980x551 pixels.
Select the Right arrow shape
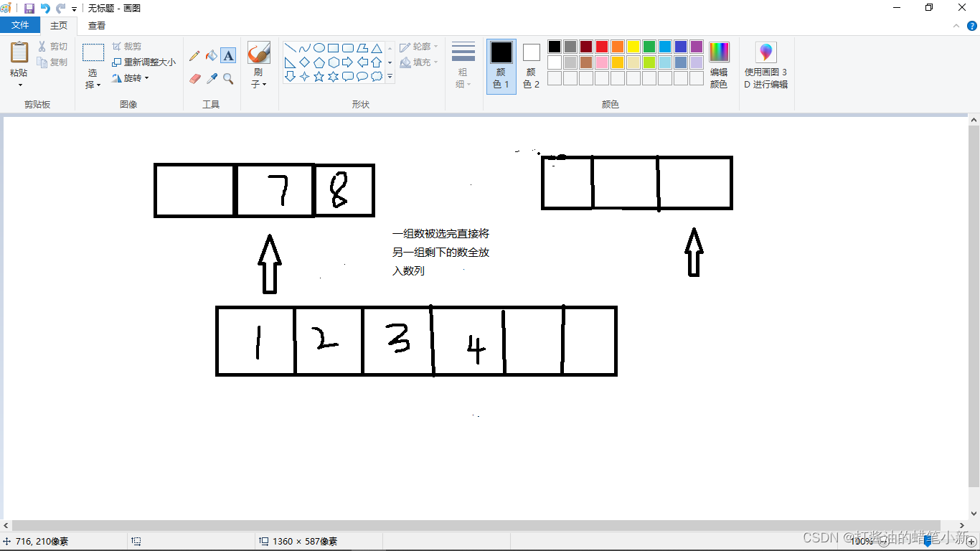pyautogui.click(x=348, y=62)
